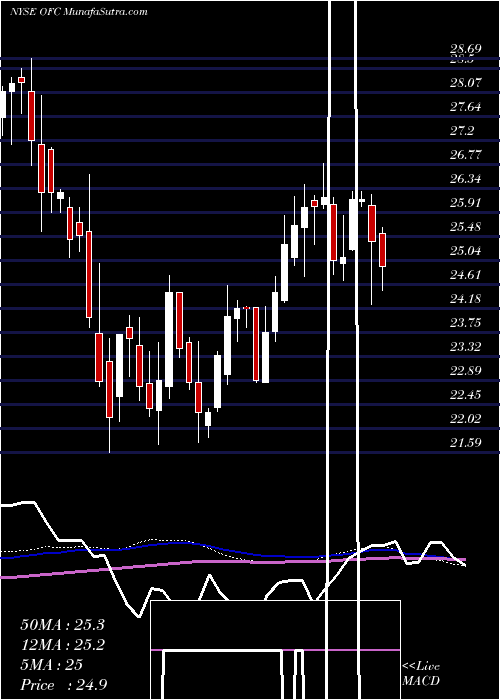This screenshot has height=700, width=500.
Task: Click the 22.02 price level label
Action: 466,418
